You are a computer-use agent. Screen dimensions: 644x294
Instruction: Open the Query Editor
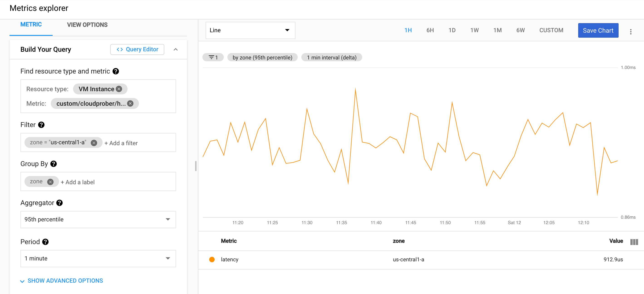click(x=137, y=49)
